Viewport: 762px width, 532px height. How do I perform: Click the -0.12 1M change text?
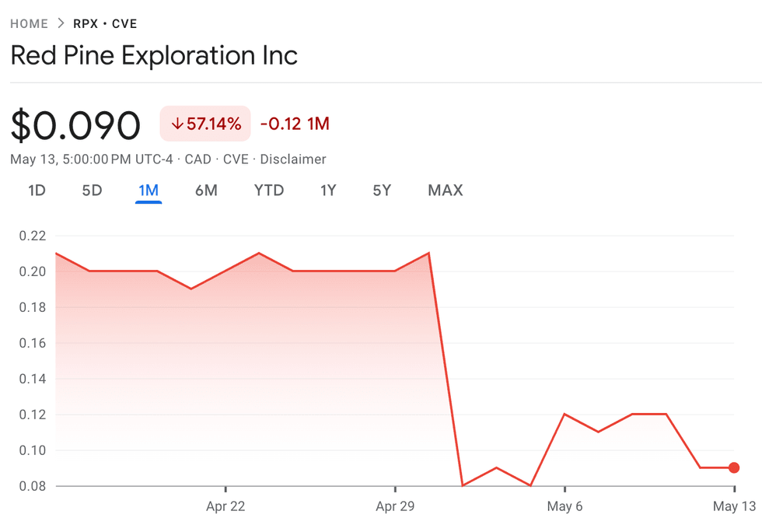[x=295, y=124]
